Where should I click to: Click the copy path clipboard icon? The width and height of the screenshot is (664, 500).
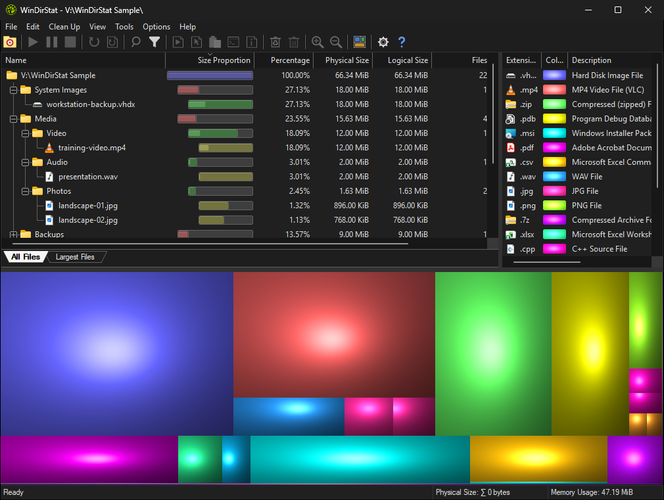point(215,42)
